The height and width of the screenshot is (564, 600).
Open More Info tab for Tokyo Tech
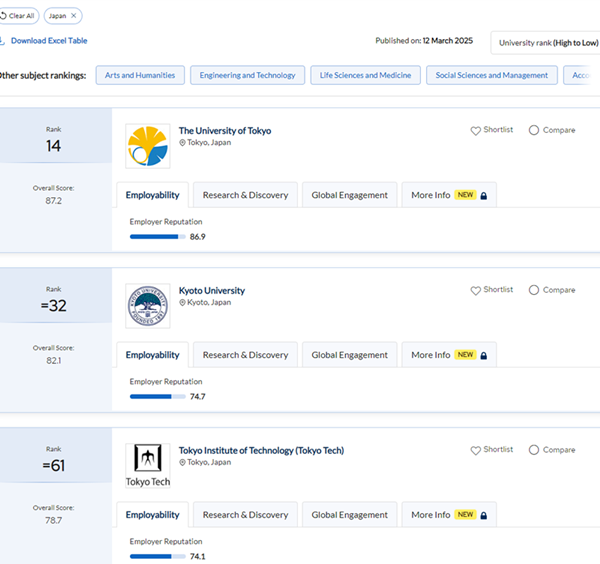click(449, 515)
